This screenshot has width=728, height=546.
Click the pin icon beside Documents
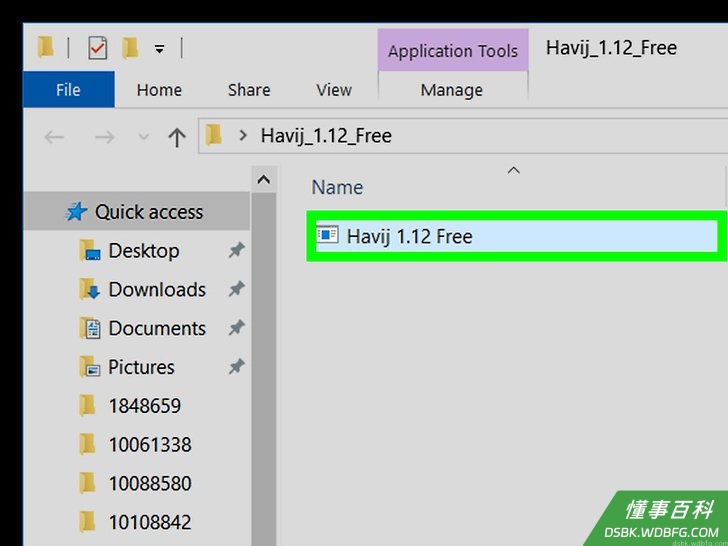[236, 329]
